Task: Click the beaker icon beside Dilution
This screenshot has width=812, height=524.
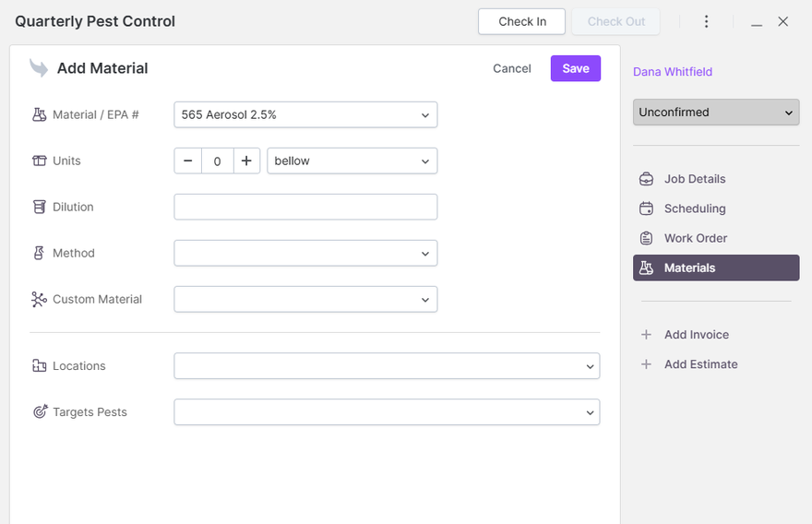Action: pyautogui.click(x=40, y=207)
